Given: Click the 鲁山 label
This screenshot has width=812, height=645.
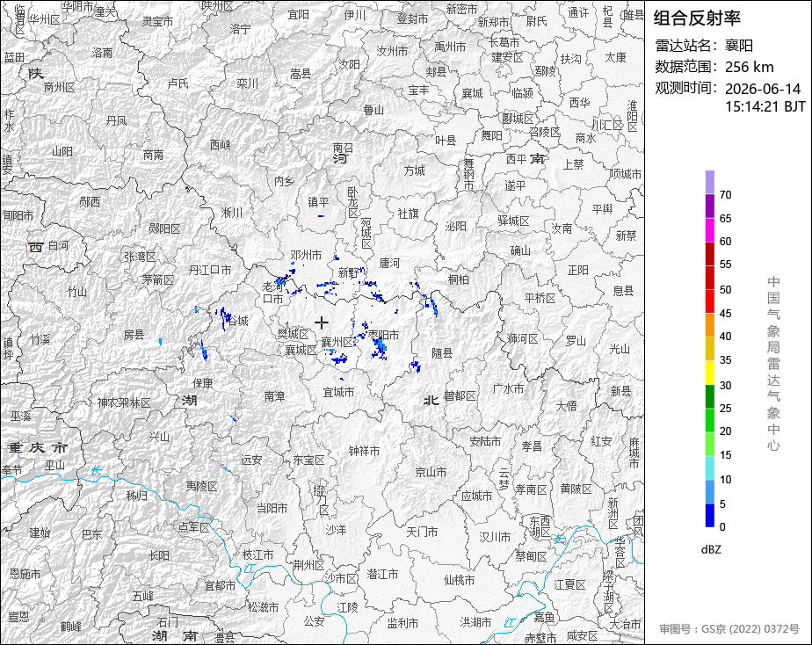Looking at the screenshot, I should tap(373, 110).
